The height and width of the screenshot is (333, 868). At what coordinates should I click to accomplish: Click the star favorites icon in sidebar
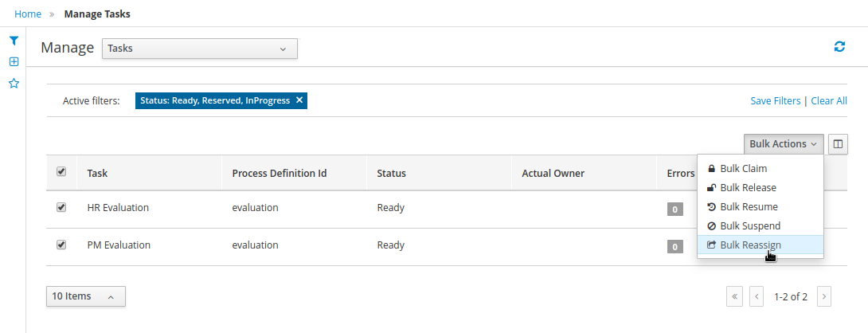14,83
